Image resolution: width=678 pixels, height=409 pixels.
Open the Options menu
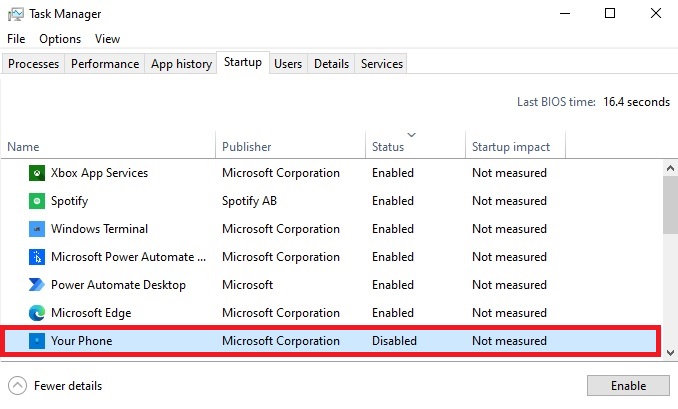[60, 39]
